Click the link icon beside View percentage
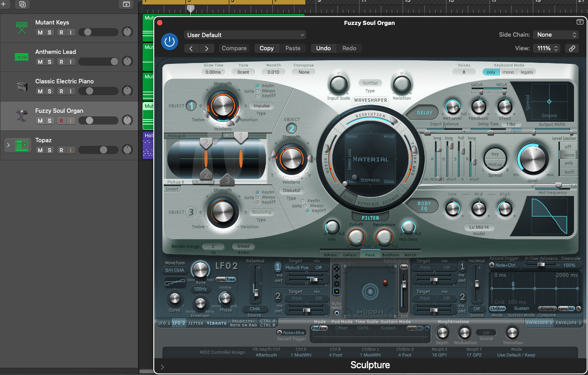This screenshot has width=588, height=375. tap(572, 48)
